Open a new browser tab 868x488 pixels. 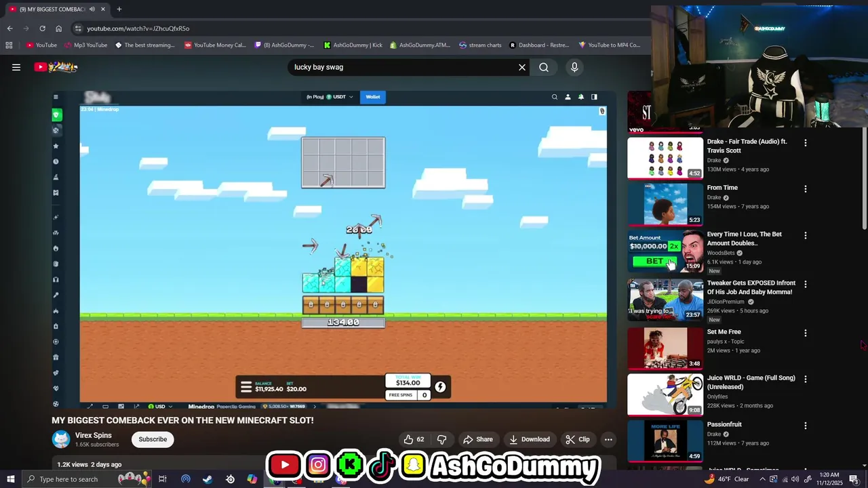119,9
